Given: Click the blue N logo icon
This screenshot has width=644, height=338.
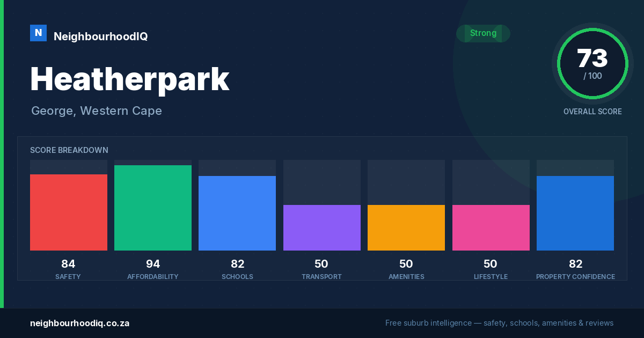Looking at the screenshot, I should coord(38,33).
